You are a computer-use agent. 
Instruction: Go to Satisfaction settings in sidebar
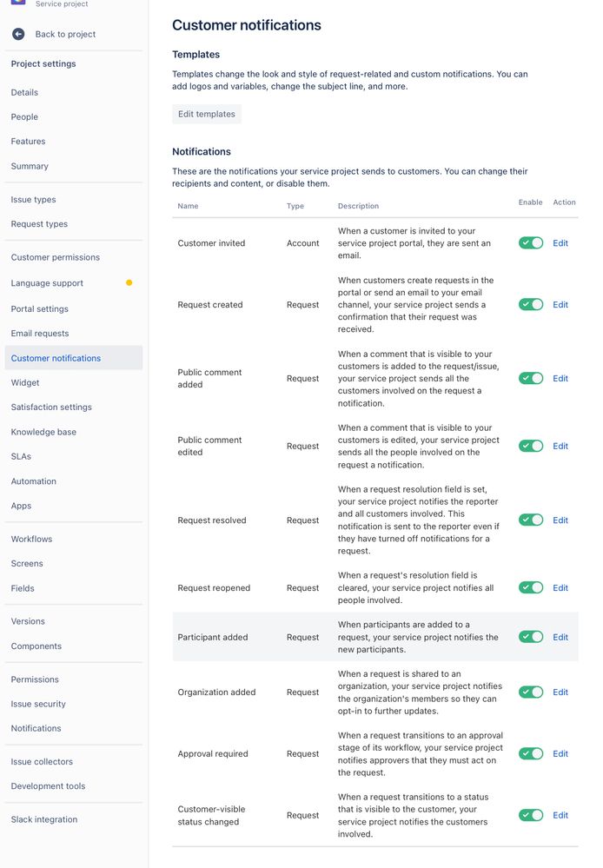coord(51,407)
